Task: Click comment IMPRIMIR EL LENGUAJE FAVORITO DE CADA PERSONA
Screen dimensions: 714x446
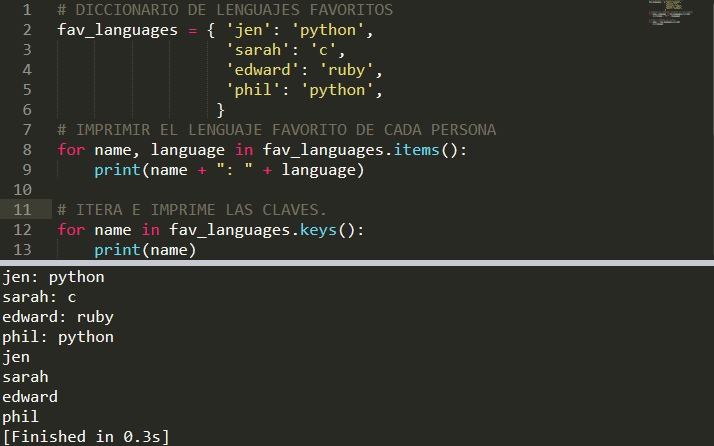Action: point(276,130)
